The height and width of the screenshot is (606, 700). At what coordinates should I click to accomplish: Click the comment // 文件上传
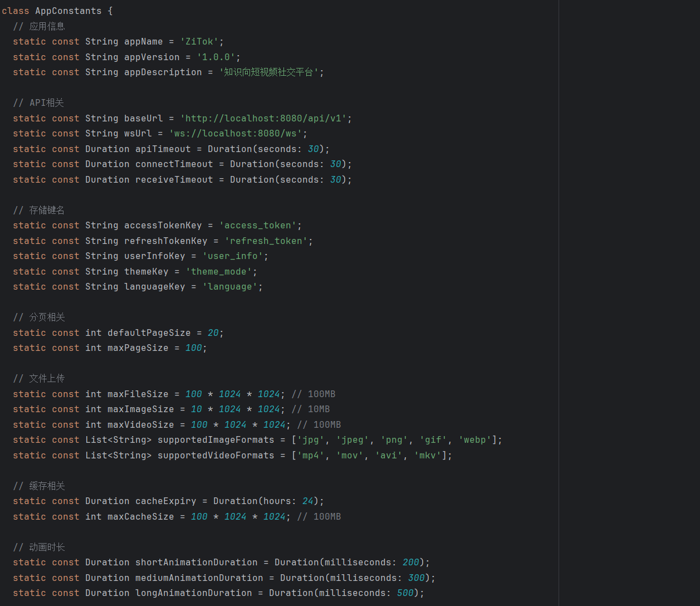pyautogui.click(x=39, y=379)
